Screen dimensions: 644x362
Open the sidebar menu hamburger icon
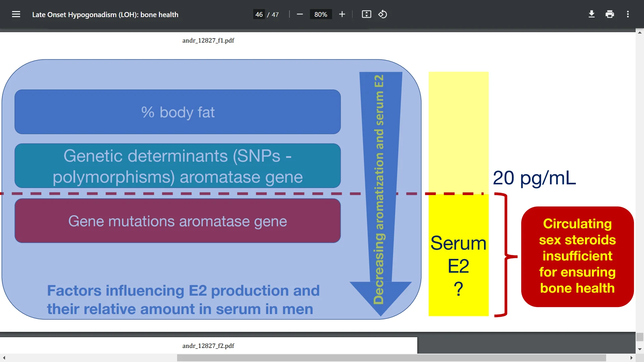(16, 14)
